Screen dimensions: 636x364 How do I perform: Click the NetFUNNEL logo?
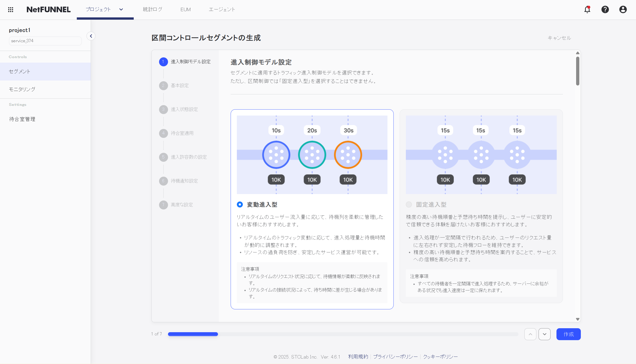(x=48, y=9)
